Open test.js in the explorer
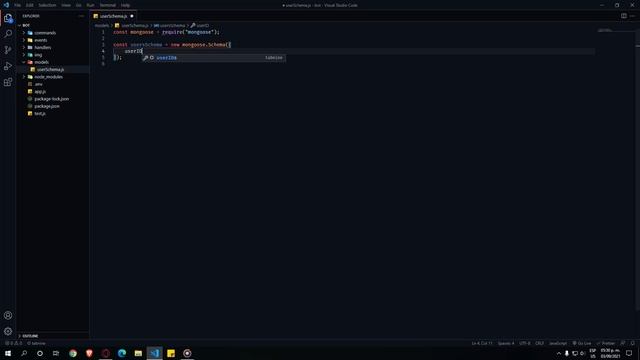 pos(40,113)
